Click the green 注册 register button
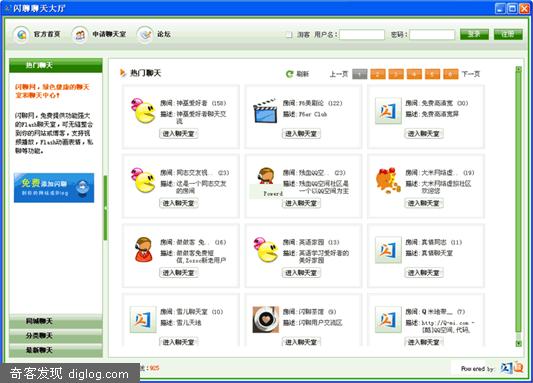Viewport: 533px width, 383px height. click(x=508, y=34)
